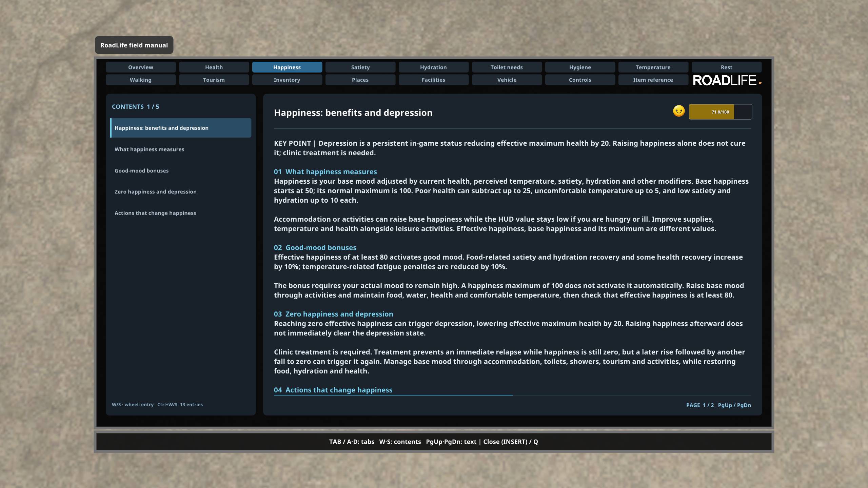868x488 pixels.
Task: Click the '01 What happiness measures' heading
Action: click(x=325, y=171)
